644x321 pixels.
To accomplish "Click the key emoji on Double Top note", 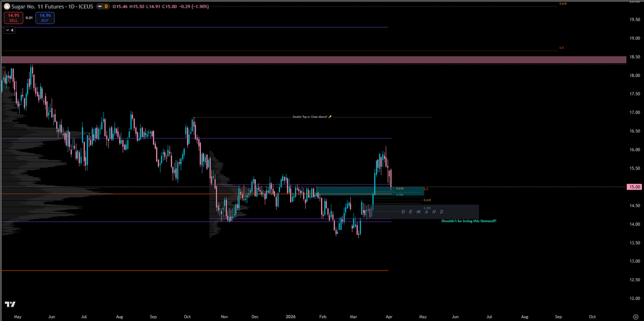I will (330, 117).
